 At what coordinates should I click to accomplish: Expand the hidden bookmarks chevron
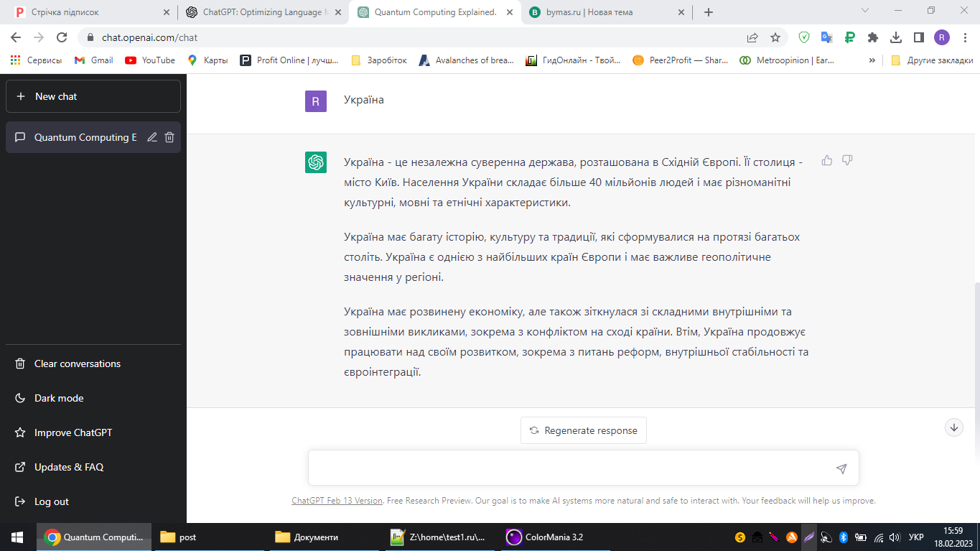click(x=872, y=60)
